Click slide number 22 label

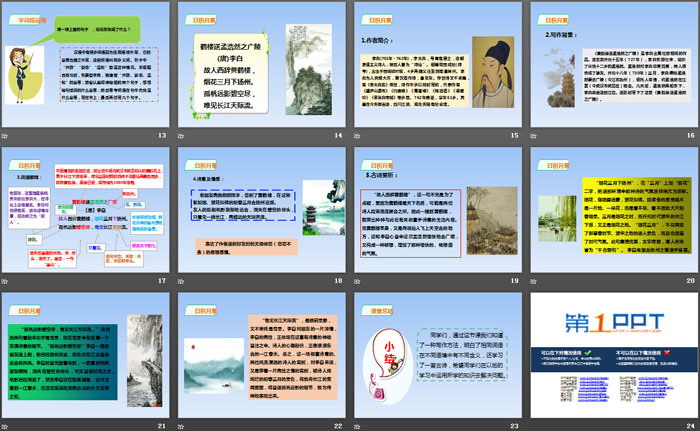pyautogui.click(x=338, y=426)
